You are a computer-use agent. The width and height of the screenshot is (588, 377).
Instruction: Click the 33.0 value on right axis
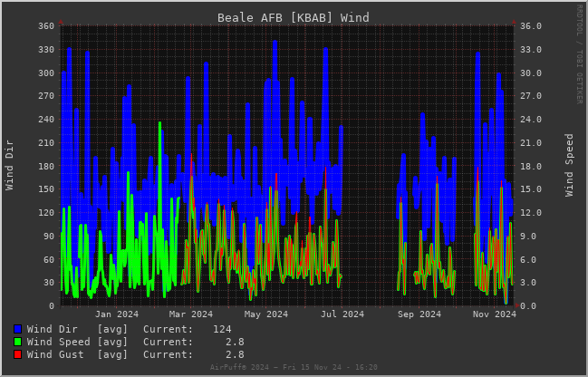(531, 50)
